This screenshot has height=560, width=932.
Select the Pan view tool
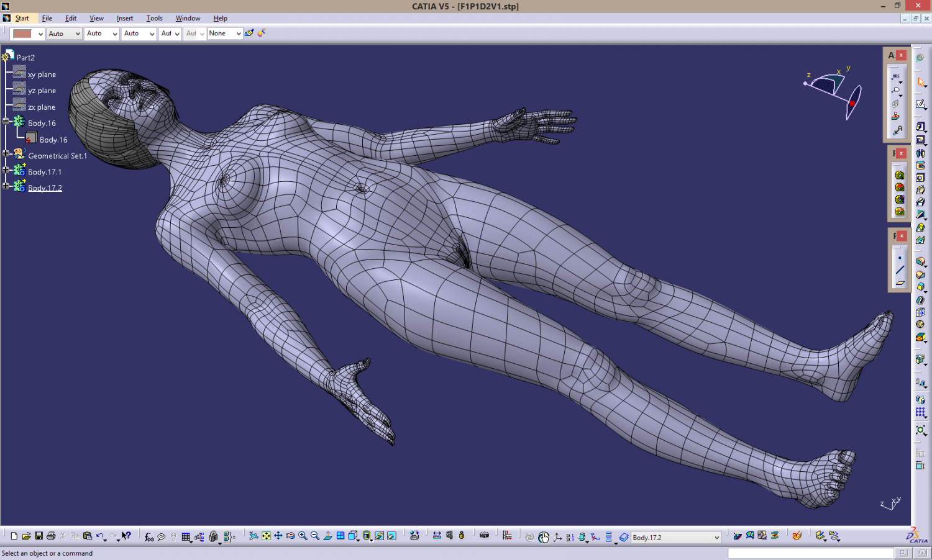[278, 536]
